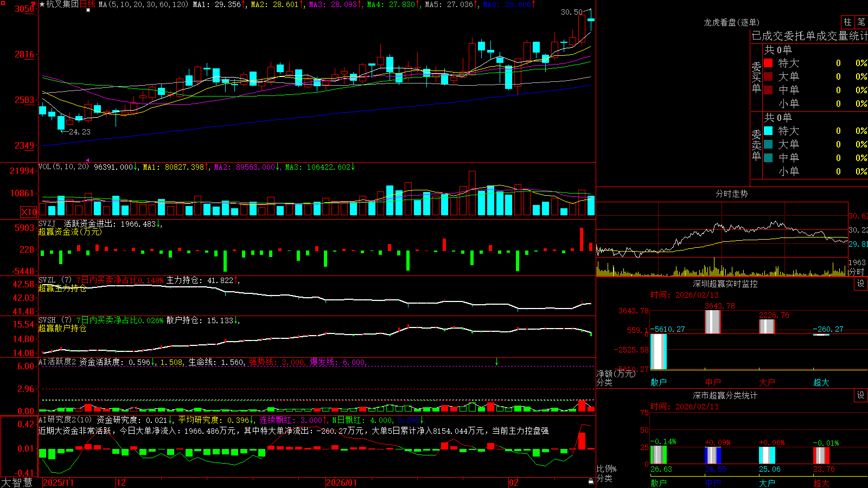Select the AI活跃度2 indicator label
The height and width of the screenshot is (488, 868).
58,362
